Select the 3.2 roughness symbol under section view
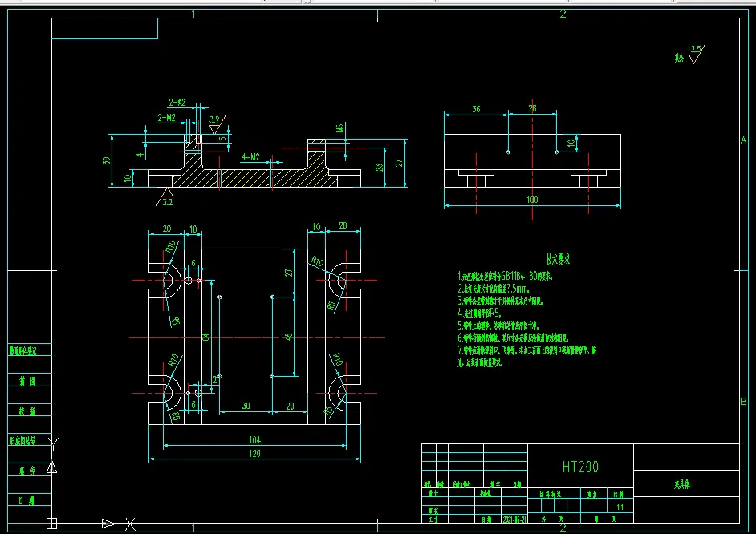This screenshot has width=756, height=534. pos(165,197)
